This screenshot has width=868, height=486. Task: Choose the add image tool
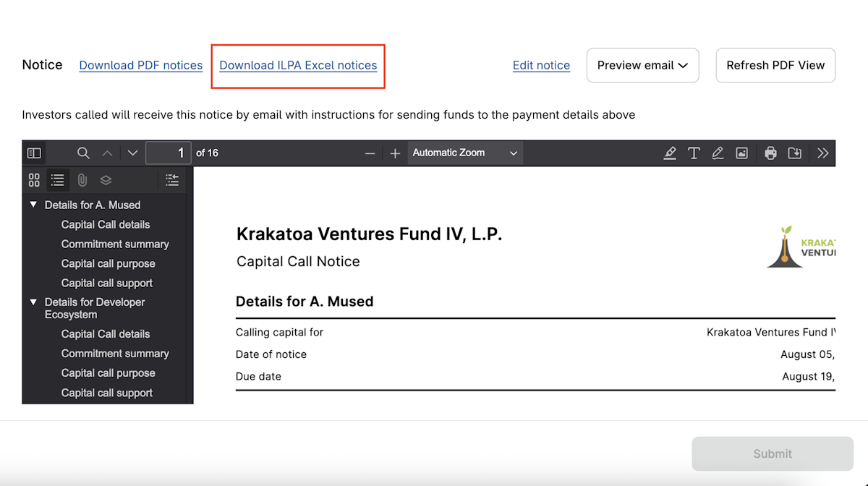pos(741,153)
